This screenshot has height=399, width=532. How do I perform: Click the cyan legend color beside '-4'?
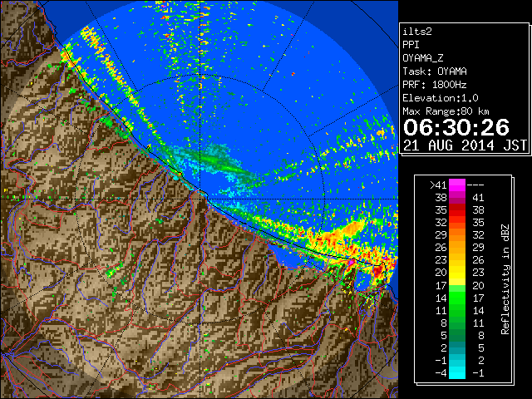(457, 372)
